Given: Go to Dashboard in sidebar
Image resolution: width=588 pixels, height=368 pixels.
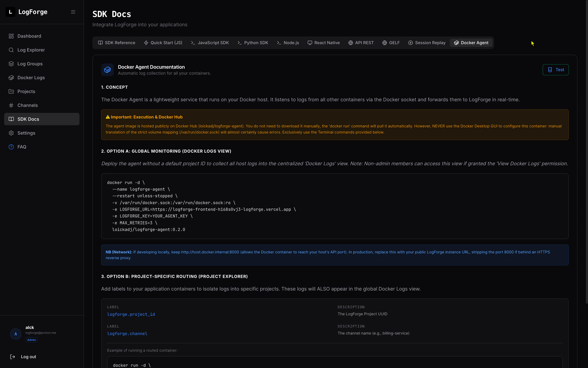Looking at the screenshot, I should coord(42,36).
